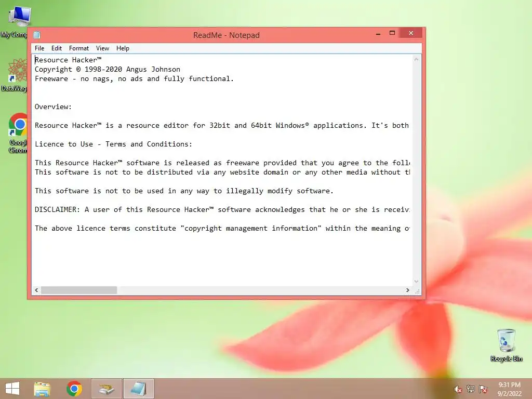The image size is (532, 399).
Task: Click the taskbar clock showing 9:31 PM
Action: tap(509, 389)
